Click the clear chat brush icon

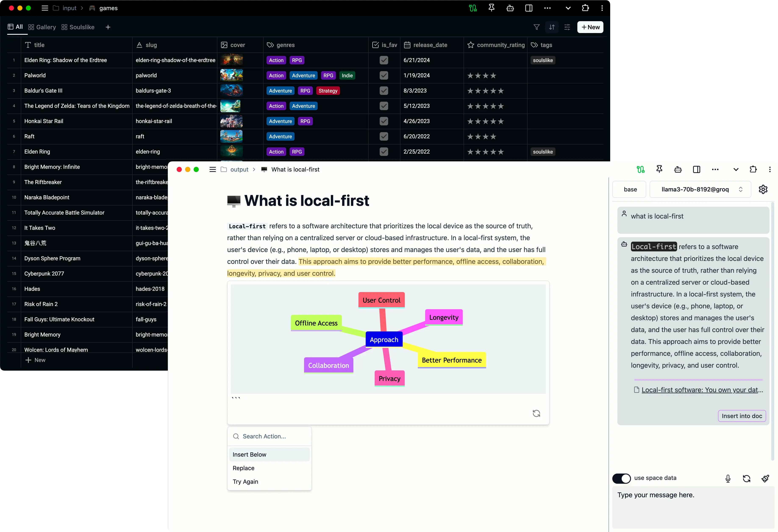click(765, 478)
